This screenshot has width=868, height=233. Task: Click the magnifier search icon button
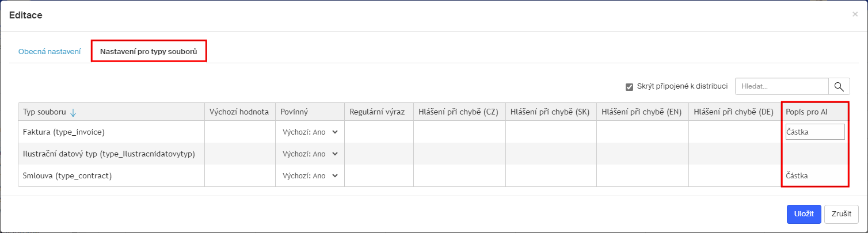pyautogui.click(x=839, y=87)
